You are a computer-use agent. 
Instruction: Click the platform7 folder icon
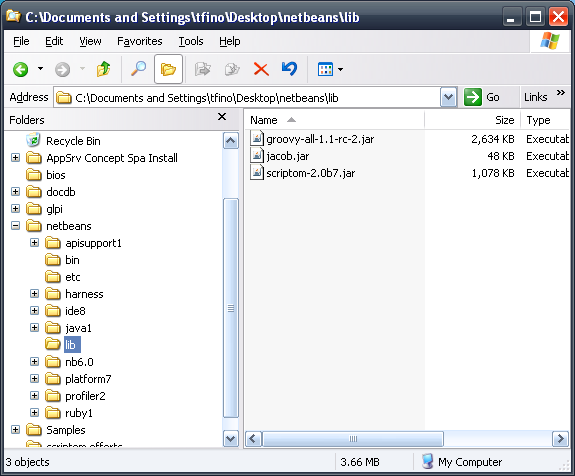53,378
